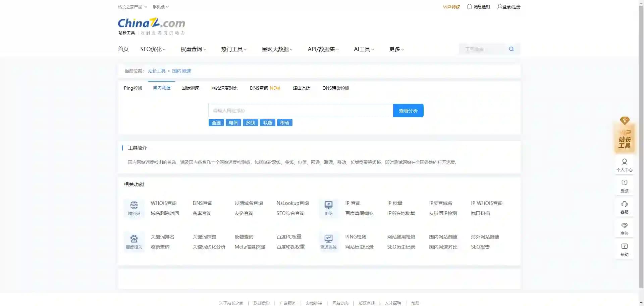
Task: Open the message notification bell
Action: pos(469,7)
